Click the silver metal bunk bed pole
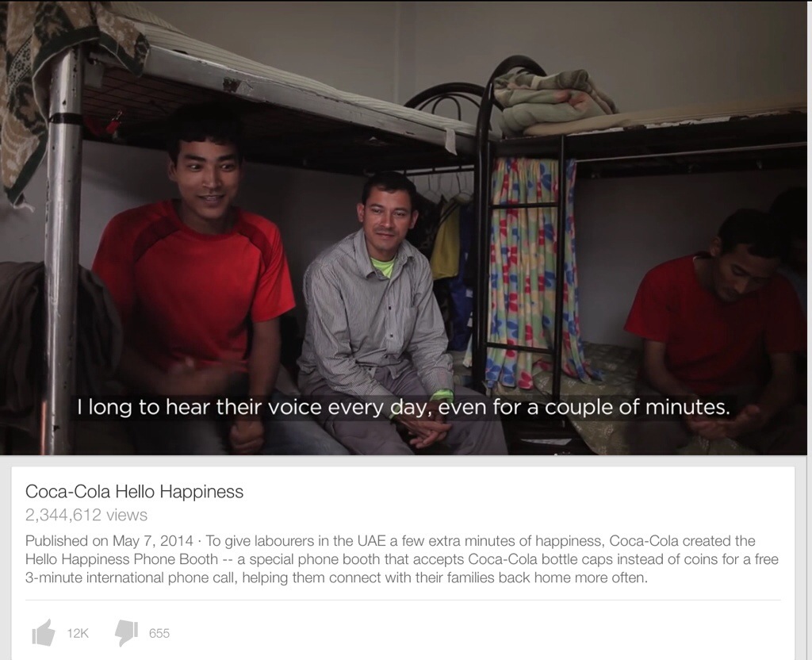Image resolution: width=812 pixels, height=660 pixels. point(63,254)
